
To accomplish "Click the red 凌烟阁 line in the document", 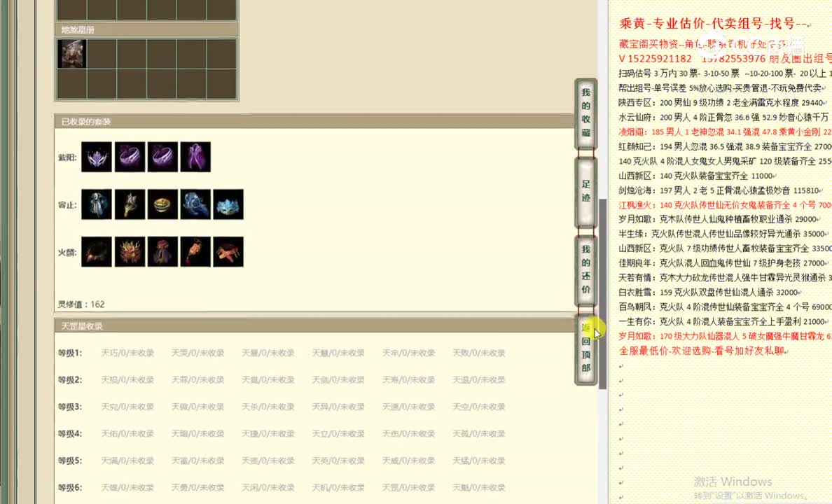I will pos(725,132).
